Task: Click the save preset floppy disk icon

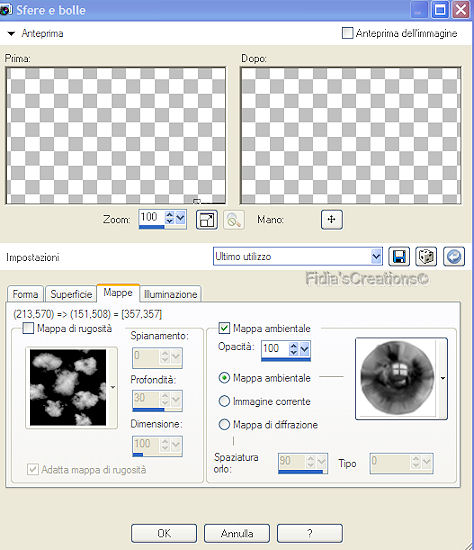Action: (x=399, y=256)
